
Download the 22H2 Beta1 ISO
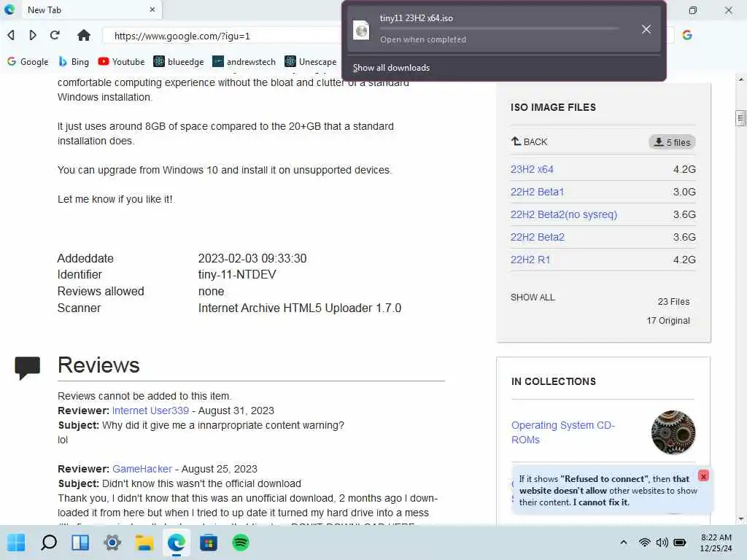(537, 192)
